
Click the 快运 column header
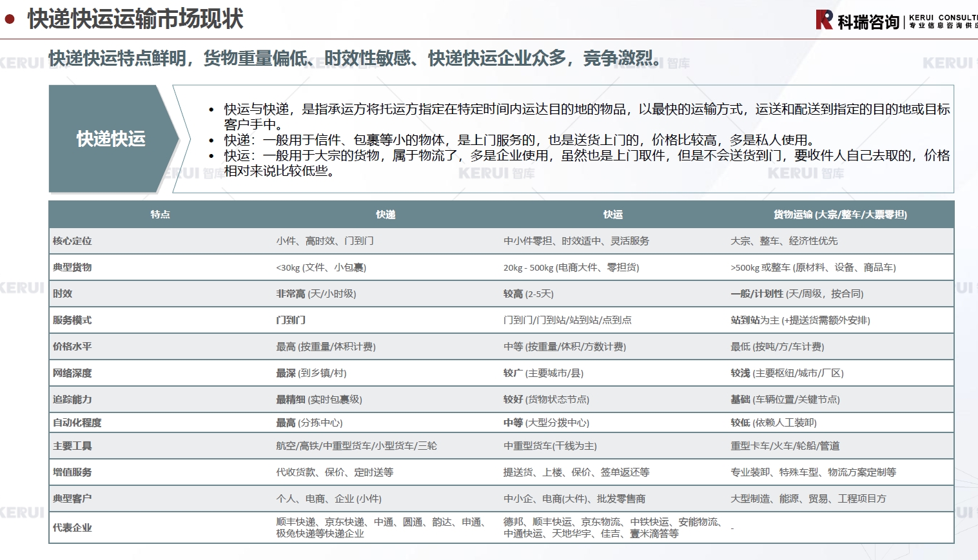point(612,215)
